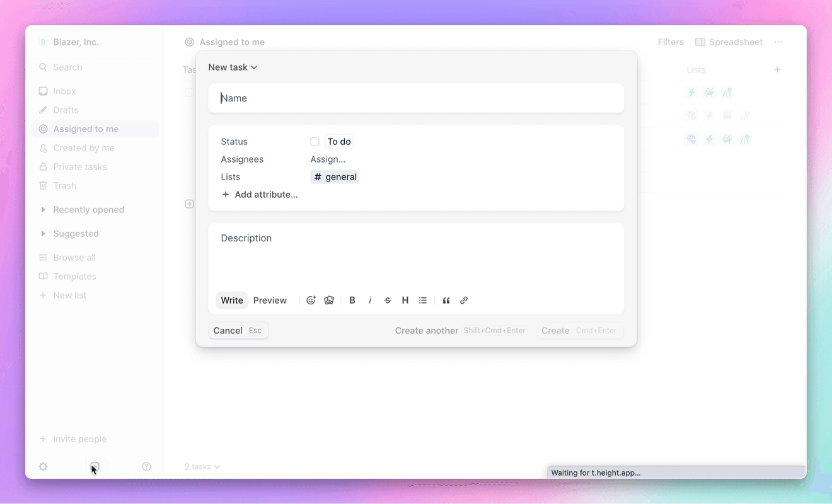Open the settings gear in the sidebar
Screen dimensions: 832x504
click(43, 466)
